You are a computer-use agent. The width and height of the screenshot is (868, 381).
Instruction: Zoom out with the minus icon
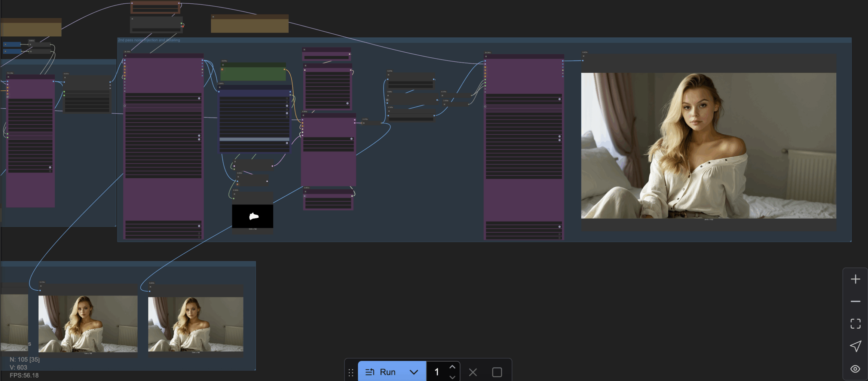855,301
